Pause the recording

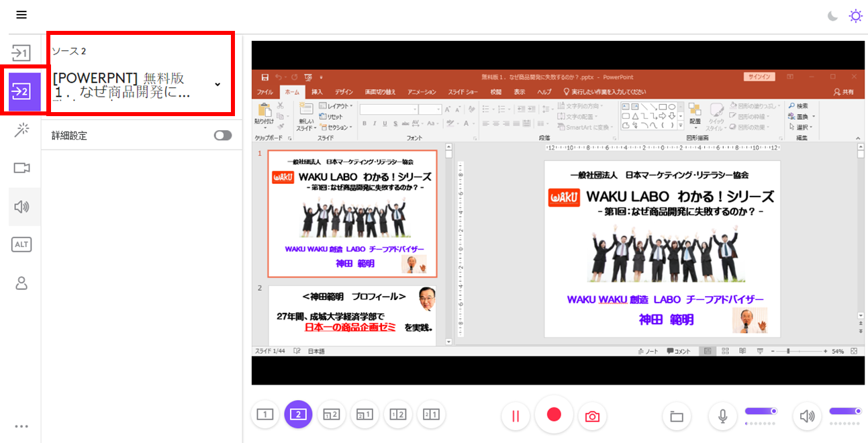(516, 416)
